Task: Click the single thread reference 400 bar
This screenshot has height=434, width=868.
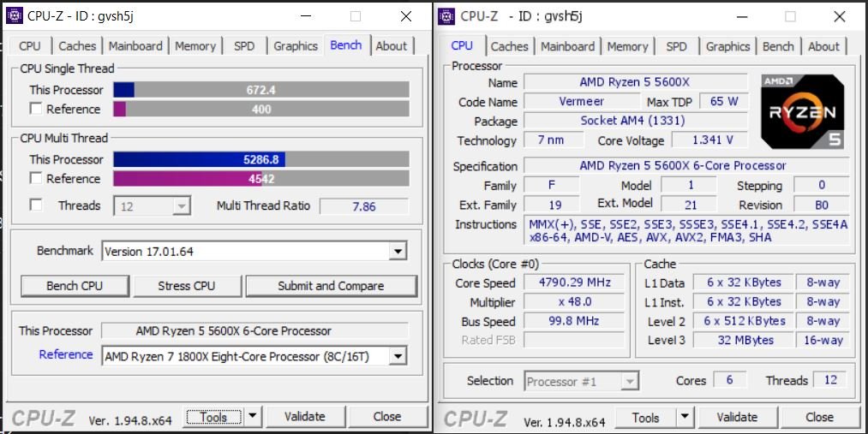Action: tap(261, 109)
